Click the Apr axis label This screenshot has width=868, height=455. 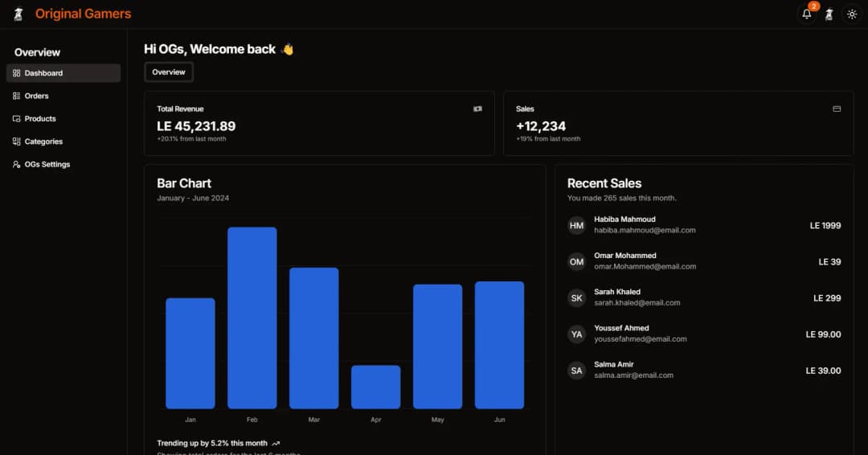376,420
